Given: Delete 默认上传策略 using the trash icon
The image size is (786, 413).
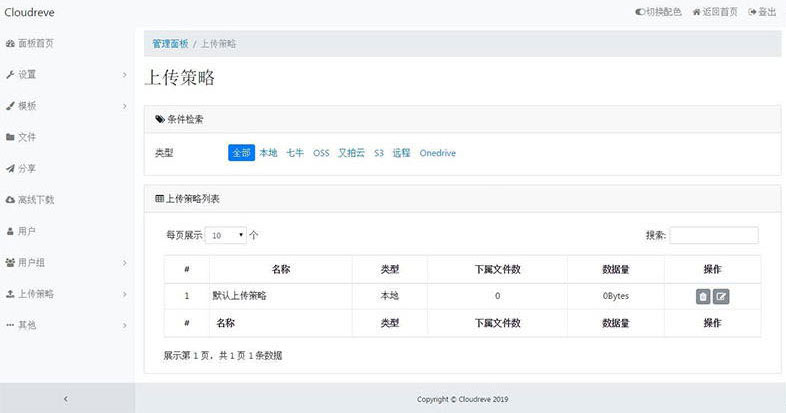Looking at the screenshot, I should 703,297.
